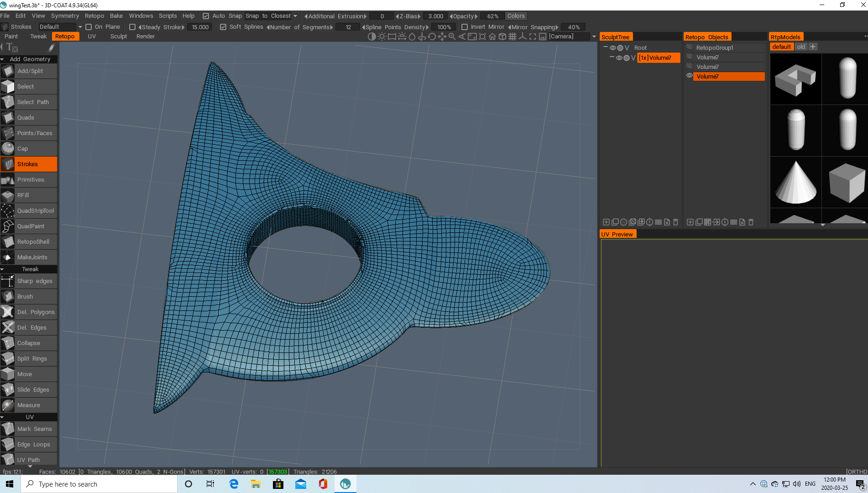Click the home view icon in the viewport toolbar
868x493 pixels.
pos(492,37)
